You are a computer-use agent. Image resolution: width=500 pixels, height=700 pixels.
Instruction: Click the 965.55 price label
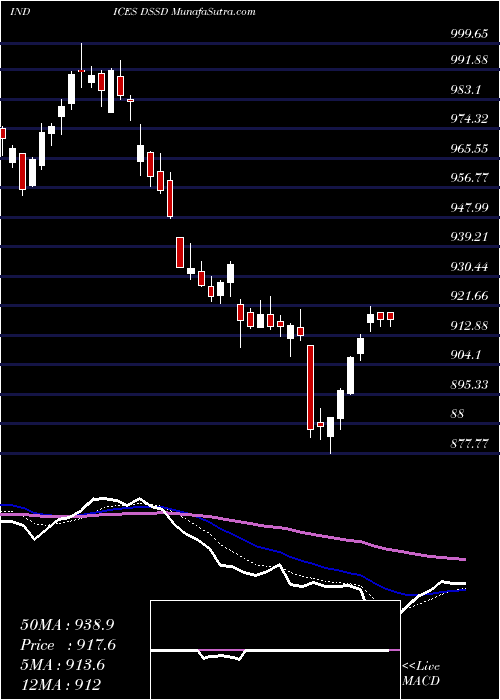pyautogui.click(x=469, y=148)
